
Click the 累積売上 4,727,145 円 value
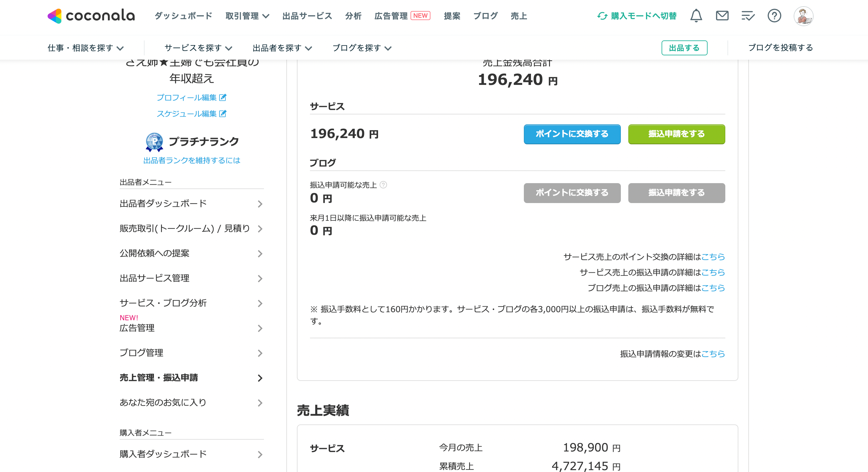pyautogui.click(x=586, y=466)
